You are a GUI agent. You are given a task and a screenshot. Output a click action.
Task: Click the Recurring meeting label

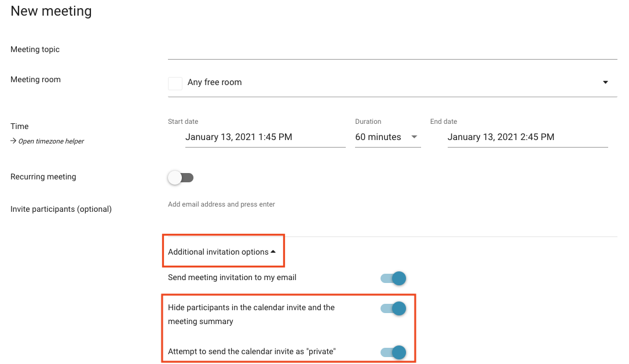(x=43, y=177)
